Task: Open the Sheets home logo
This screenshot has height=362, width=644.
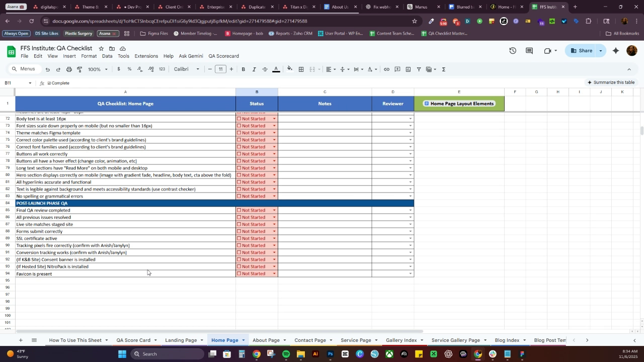Action: click(x=11, y=52)
